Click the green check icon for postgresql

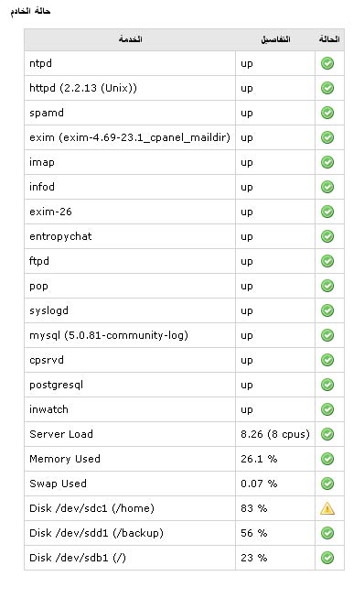pyautogui.click(x=327, y=385)
